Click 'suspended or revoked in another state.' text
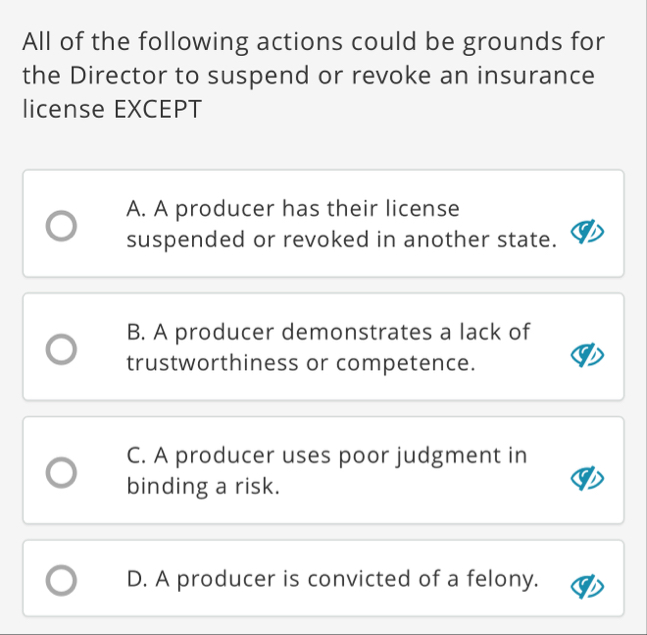 pyautogui.click(x=340, y=241)
